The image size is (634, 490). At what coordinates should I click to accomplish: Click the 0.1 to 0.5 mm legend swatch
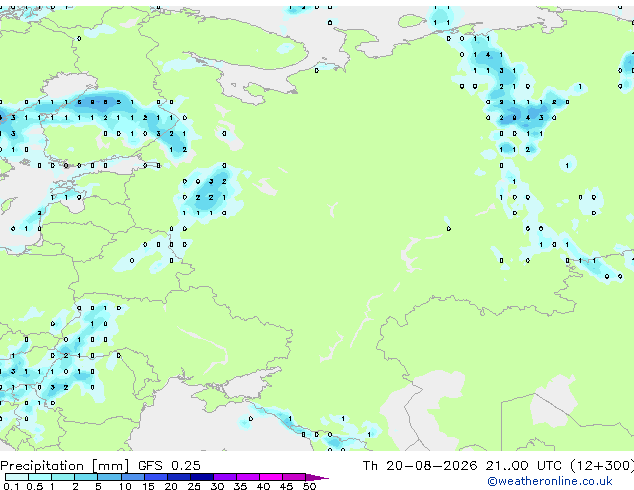pyautogui.click(x=17, y=477)
